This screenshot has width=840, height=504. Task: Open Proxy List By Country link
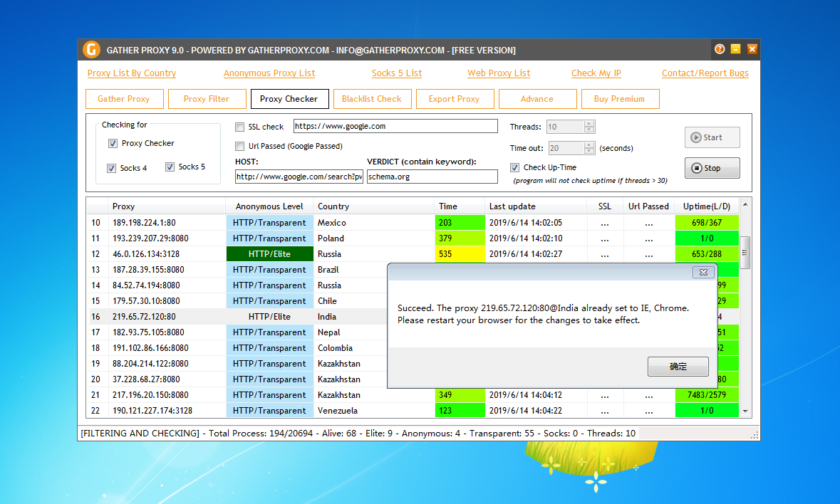(x=132, y=73)
